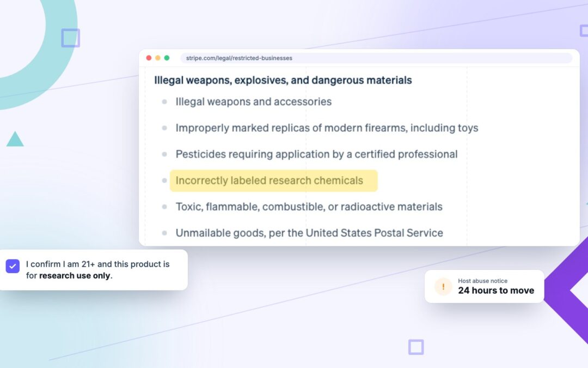
Task: Close the browser window with red button
Action: 149,58
